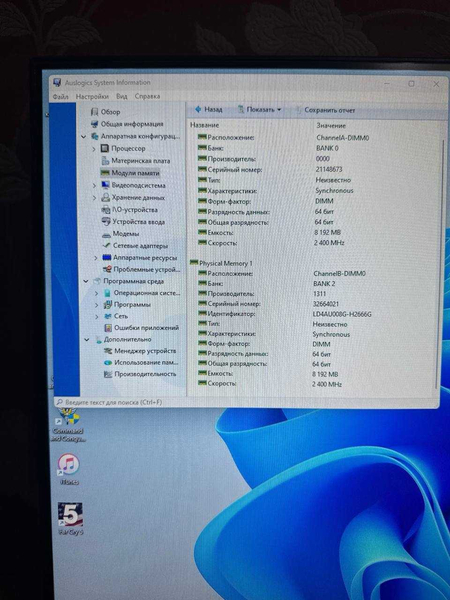Click the search text field
This screenshot has height=600, width=450.
tap(245, 402)
